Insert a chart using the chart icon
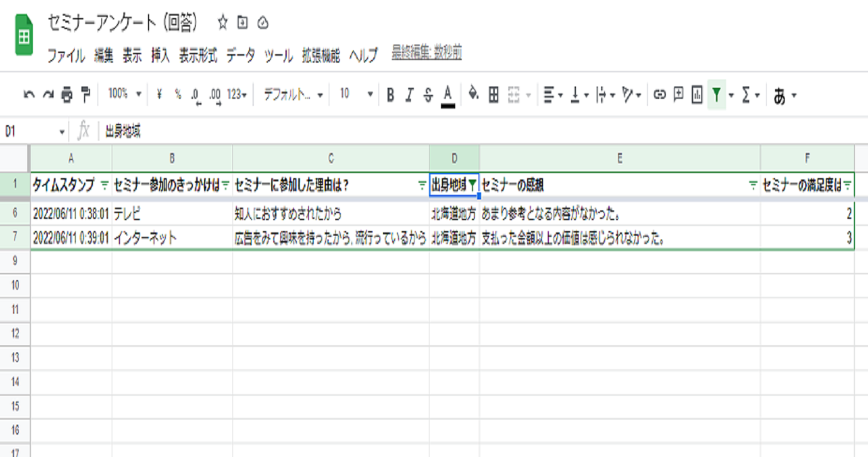 tap(697, 95)
